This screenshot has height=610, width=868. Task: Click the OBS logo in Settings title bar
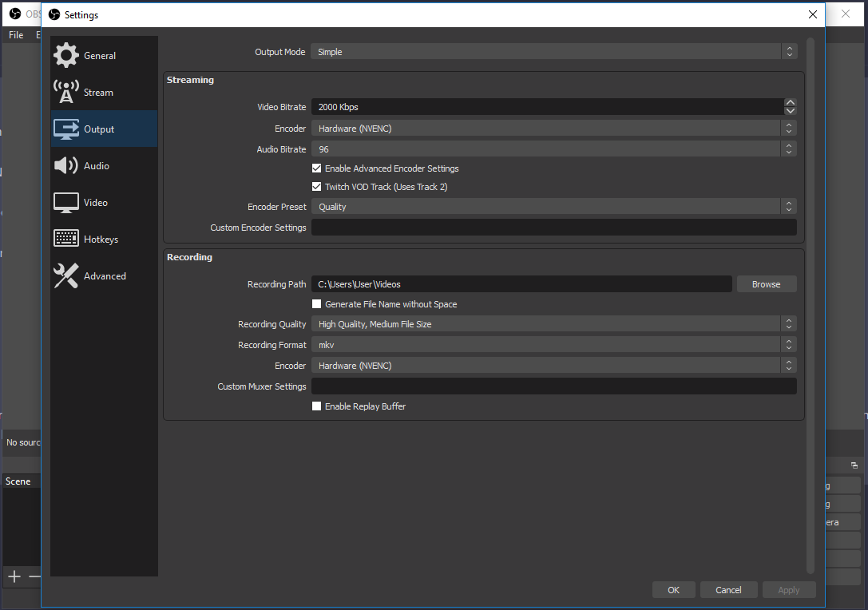[54, 14]
